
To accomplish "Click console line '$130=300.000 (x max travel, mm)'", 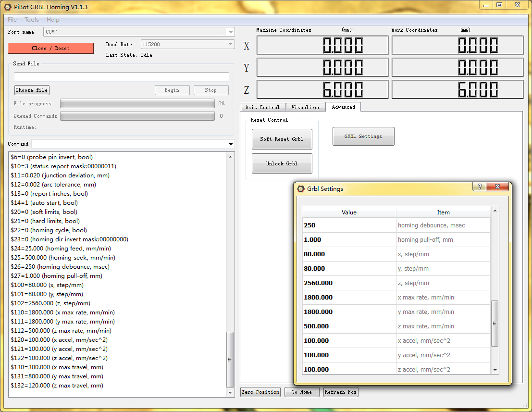I will pos(57,367).
